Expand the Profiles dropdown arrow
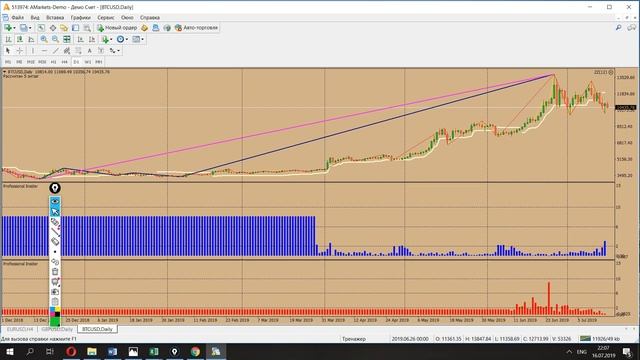This screenshot has width=640, height=360. 30,28
